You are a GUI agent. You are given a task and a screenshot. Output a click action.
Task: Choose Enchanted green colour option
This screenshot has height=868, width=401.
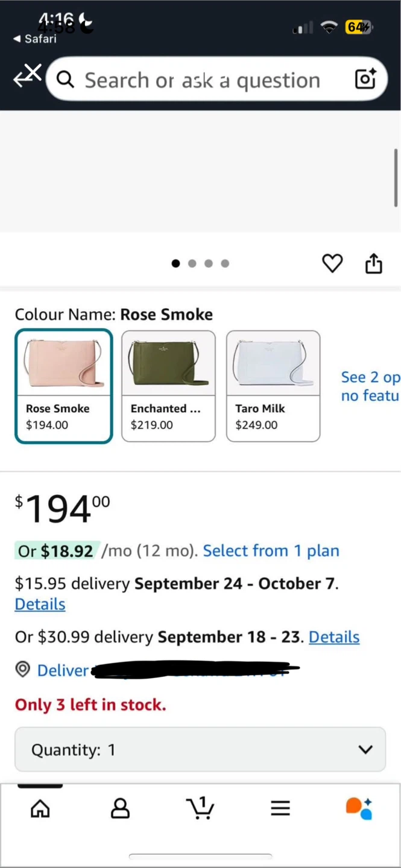(168, 386)
